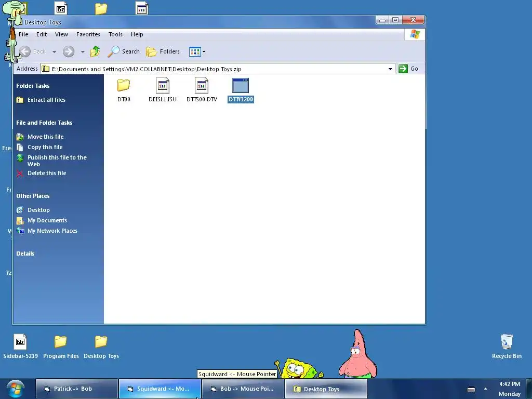532x399 pixels.
Task: Click Delete this file link
Action: tap(47, 173)
